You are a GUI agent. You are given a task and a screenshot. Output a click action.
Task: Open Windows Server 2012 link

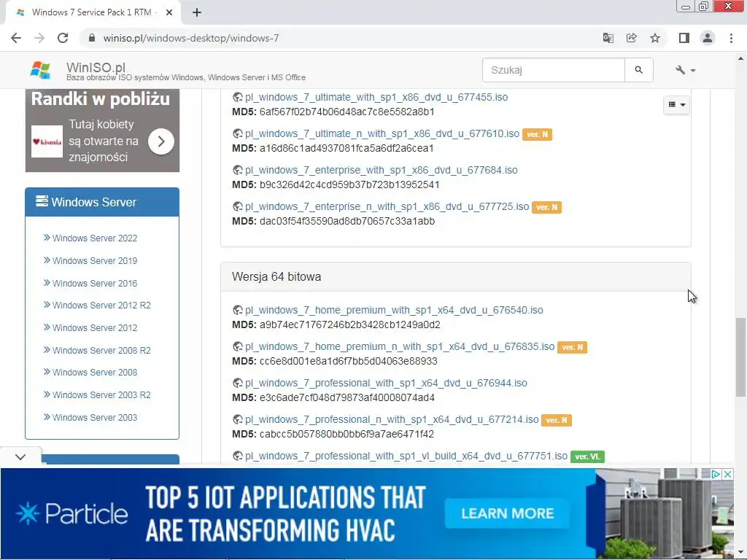pyautogui.click(x=94, y=328)
